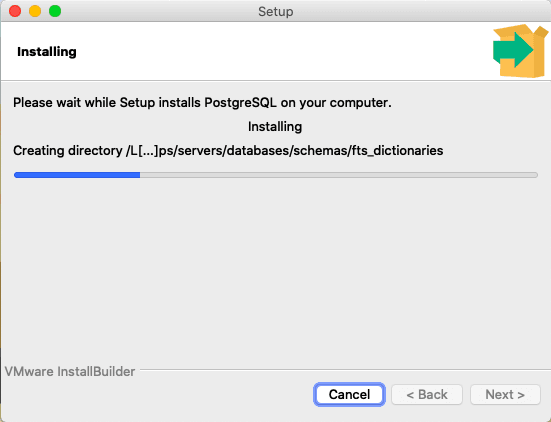Click the bold Installing header

[47, 52]
